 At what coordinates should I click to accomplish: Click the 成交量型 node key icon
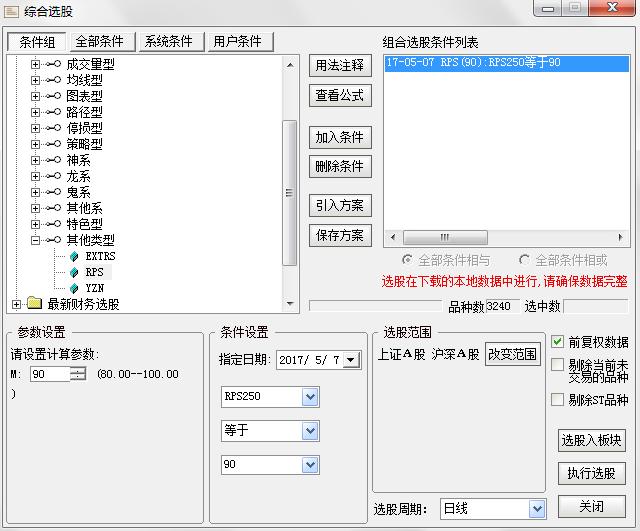click(x=53, y=64)
